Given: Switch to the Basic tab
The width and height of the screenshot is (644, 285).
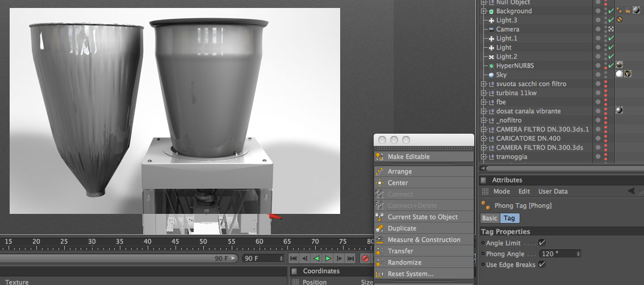Looking at the screenshot, I should coord(490,218).
